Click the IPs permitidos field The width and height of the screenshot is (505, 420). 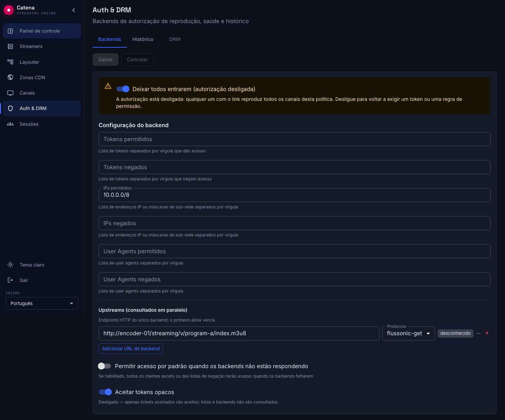click(x=295, y=195)
